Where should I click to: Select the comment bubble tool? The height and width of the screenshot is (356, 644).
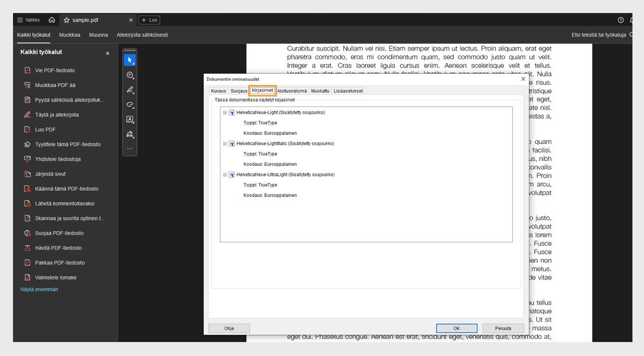click(x=130, y=75)
